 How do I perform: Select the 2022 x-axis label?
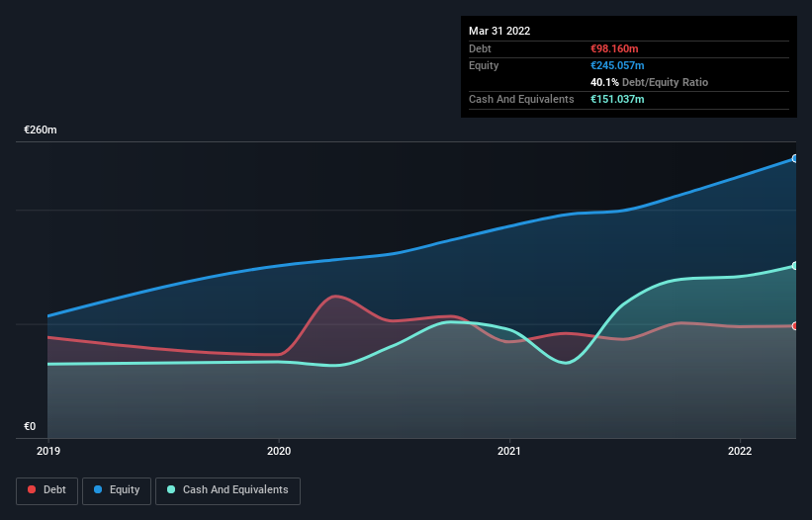pos(740,451)
